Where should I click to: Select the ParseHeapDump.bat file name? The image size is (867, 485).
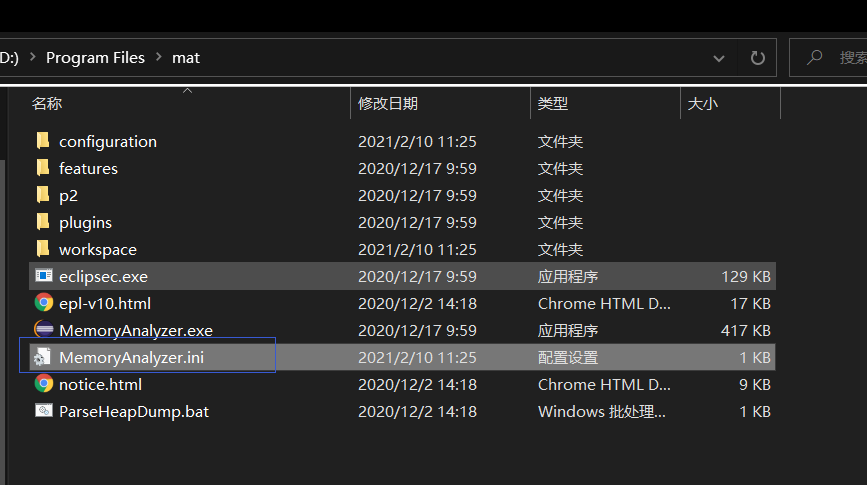[x=134, y=412]
